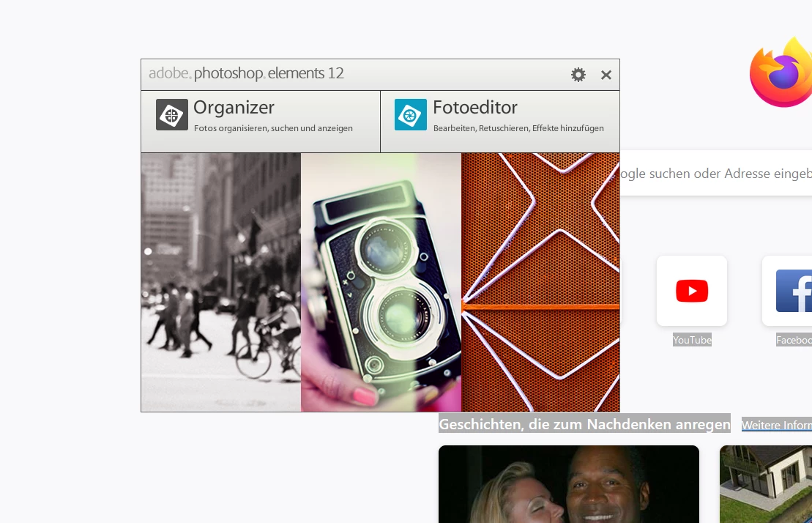Click the blue Fotoeditor aperture icon

point(411,114)
